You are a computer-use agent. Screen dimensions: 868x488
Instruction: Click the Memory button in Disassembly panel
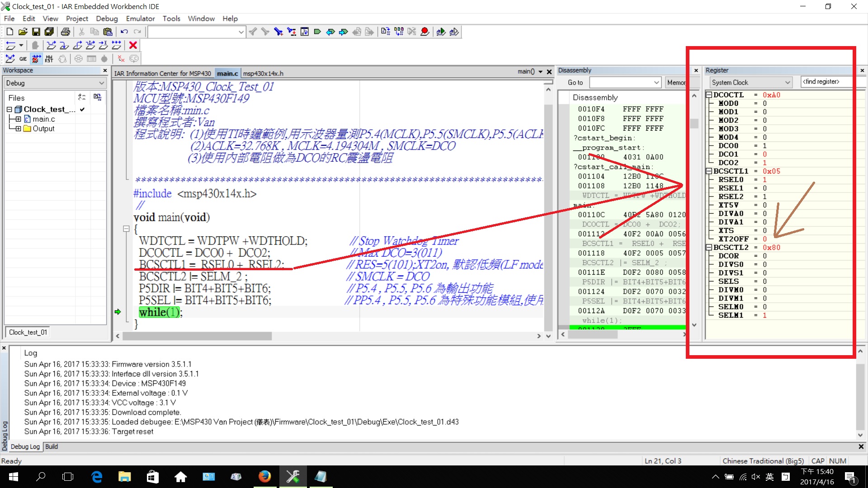click(676, 82)
